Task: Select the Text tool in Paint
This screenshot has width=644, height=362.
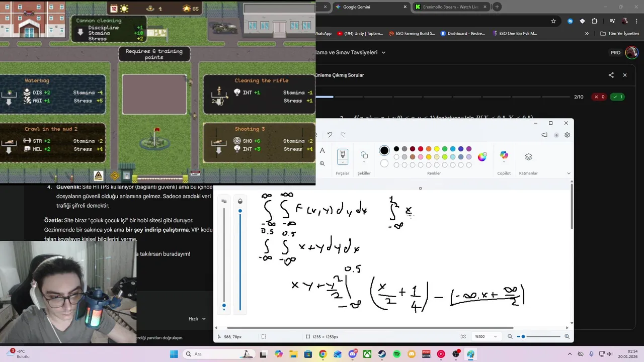Action: [322, 150]
